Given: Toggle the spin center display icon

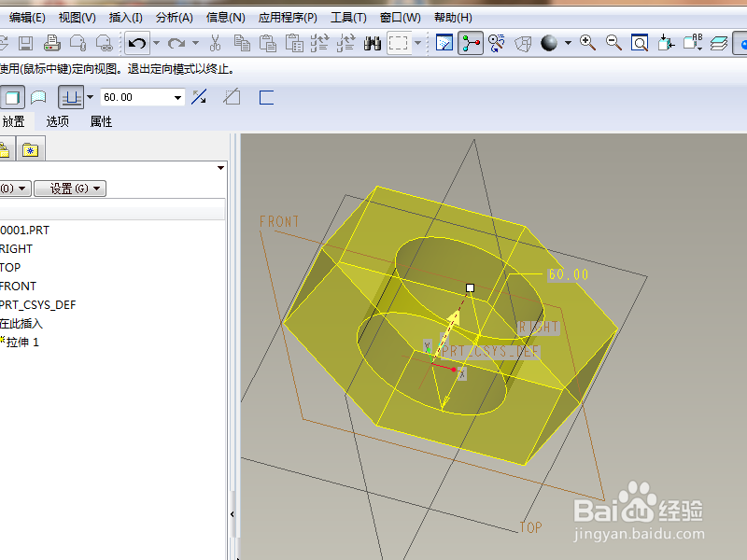Looking at the screenshot, I should coord(471,43).
